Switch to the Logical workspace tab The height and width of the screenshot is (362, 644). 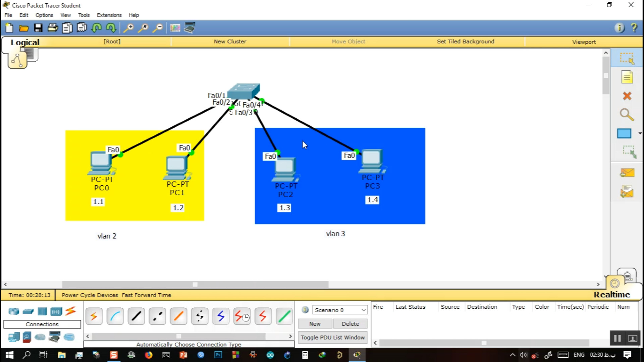point(25,42)
